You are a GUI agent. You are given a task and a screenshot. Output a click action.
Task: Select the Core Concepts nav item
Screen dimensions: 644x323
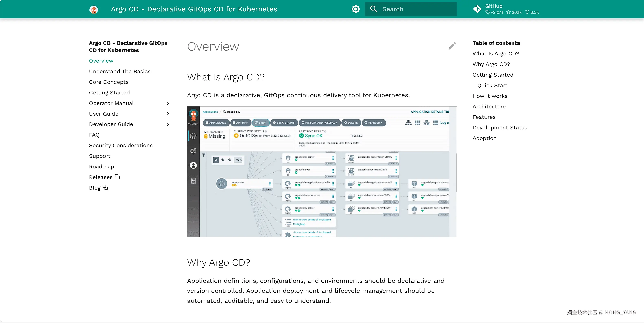click(109, 82)
